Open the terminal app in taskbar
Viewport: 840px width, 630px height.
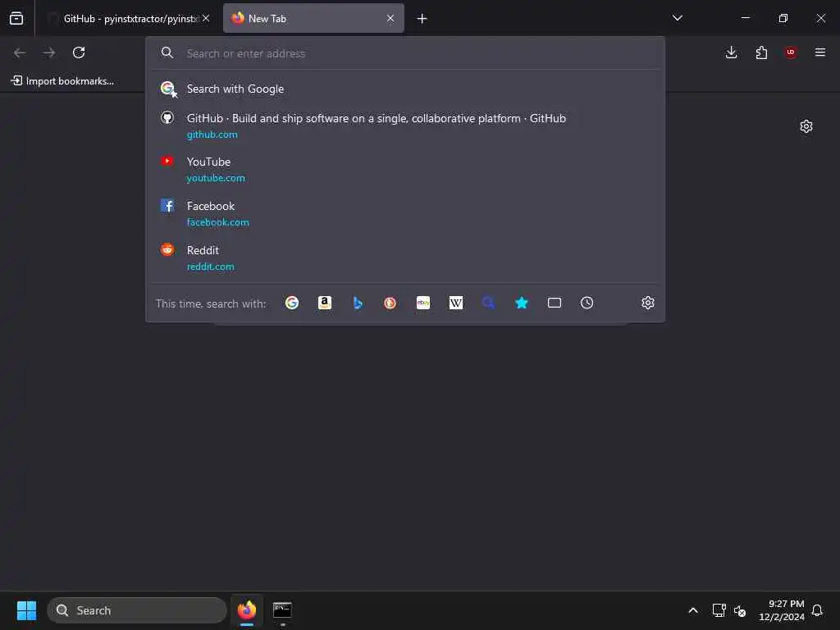[x=282, y=610]
